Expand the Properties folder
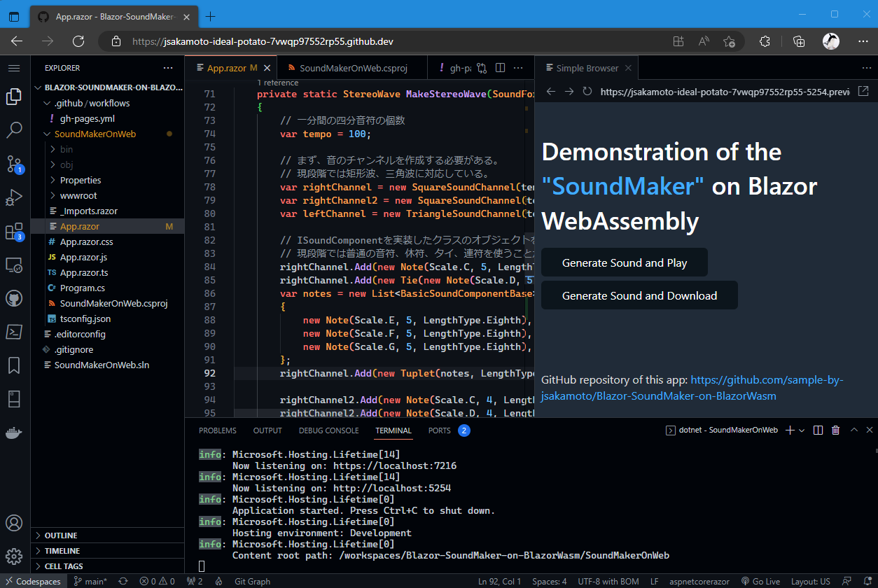 coord(80,180)
